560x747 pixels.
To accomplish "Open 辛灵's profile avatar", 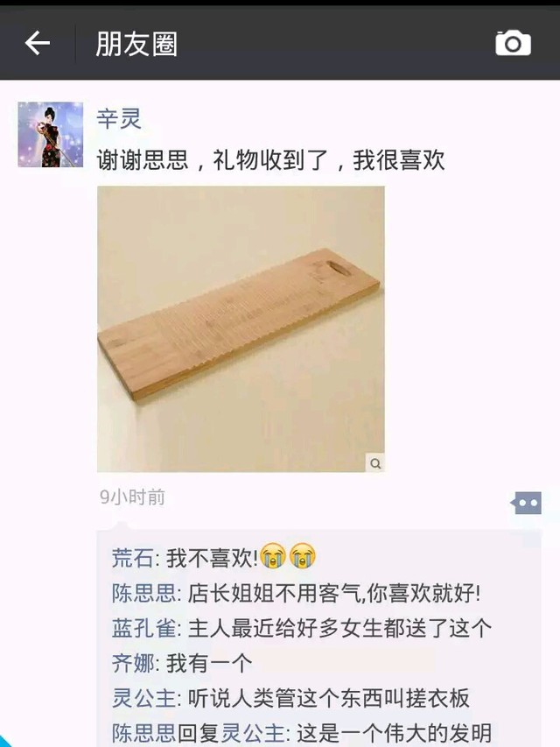I will click(x=51, y=134).
